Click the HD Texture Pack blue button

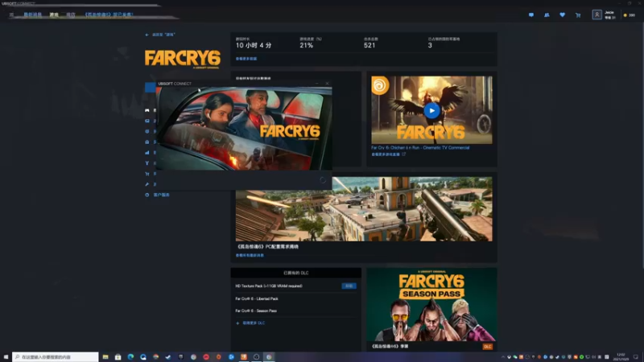(x=349, y=286)
